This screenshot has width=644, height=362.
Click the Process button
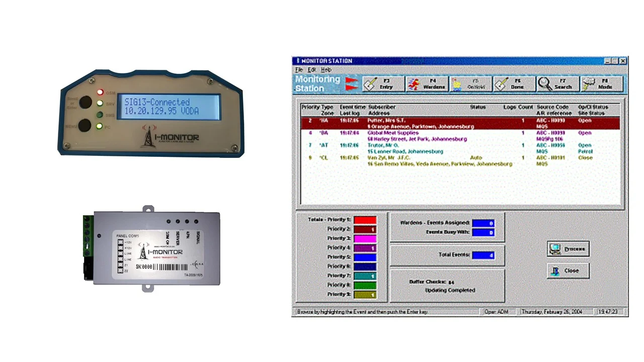coord(568,249)
